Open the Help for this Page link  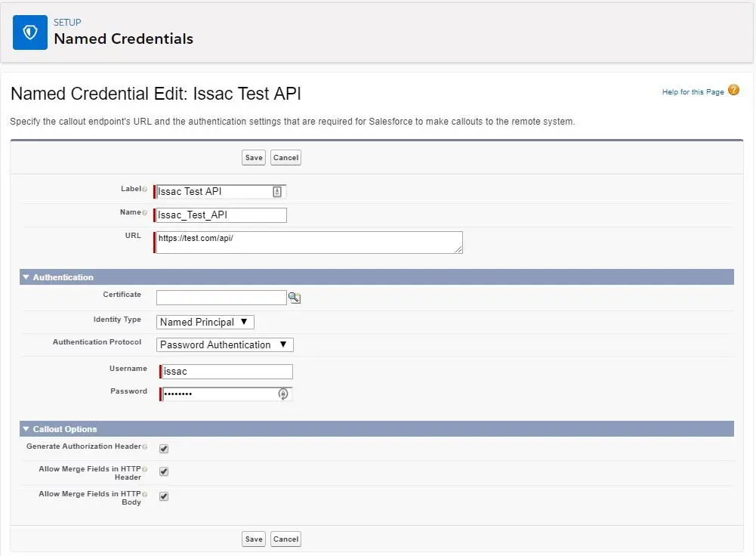693,91
